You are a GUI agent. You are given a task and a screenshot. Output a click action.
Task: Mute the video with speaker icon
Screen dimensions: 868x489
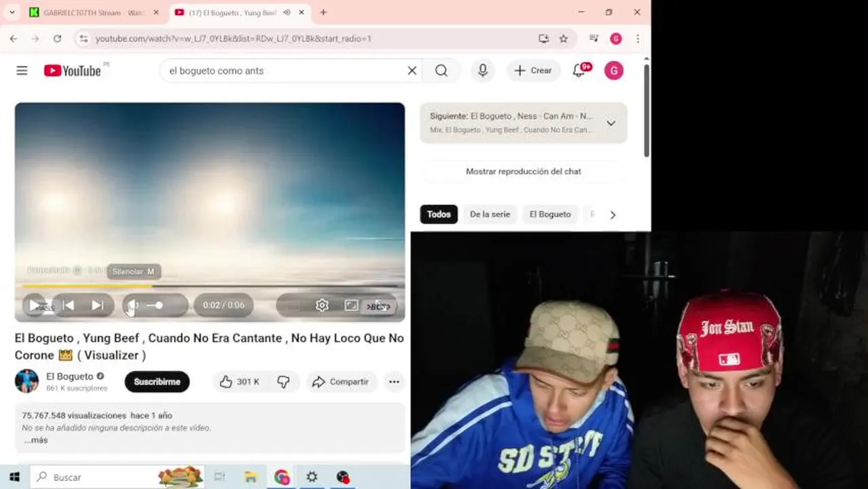pos(133,306)
